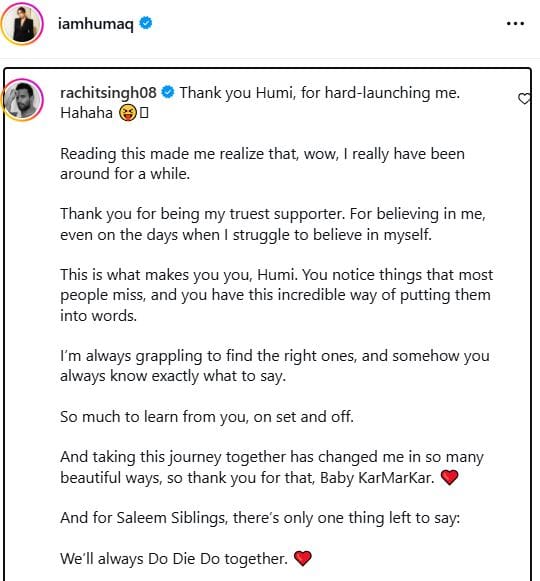
Task: Click the red heart after Do Die Do together
Action: 302,558
